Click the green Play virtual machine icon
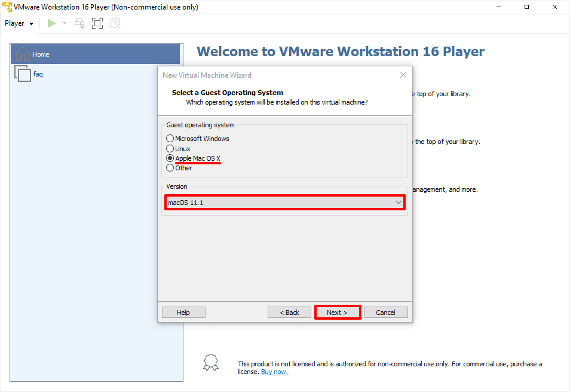 point(52,23)
